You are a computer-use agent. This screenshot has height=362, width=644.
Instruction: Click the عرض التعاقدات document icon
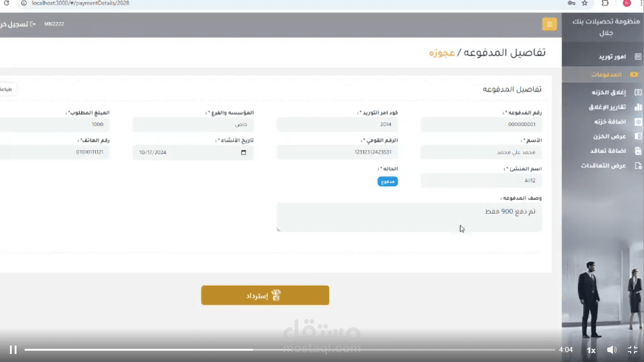[638, 165]
